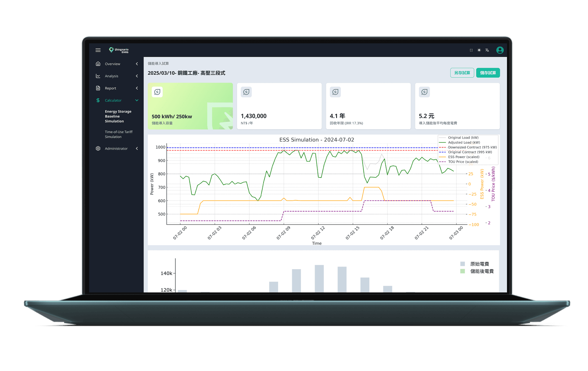Viewport: 588px width, 371px height.
Task: Click the Analysis chart icon
Action: point(98,76)
